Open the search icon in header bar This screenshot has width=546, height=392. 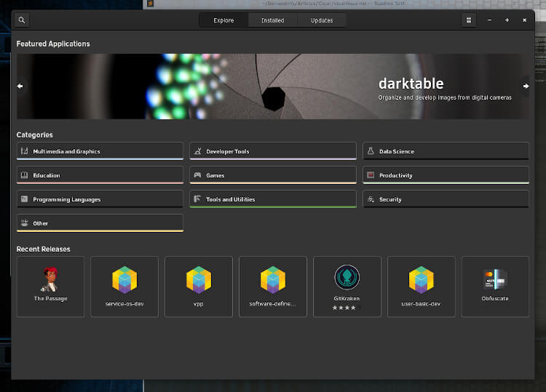pos(22,20)
